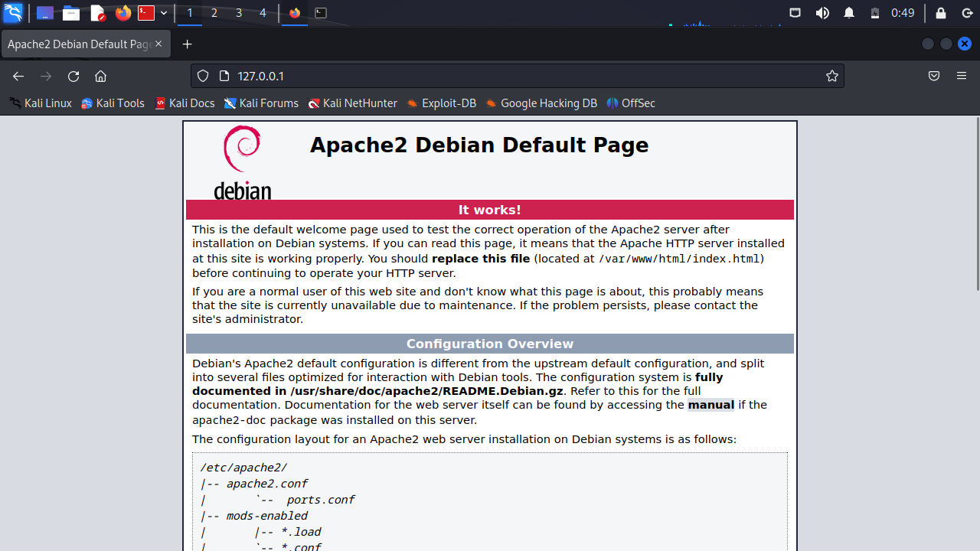Lock the screen with the padlock icon
The width and height of the screenshot is (980, 551).
[x=941, y=13]
